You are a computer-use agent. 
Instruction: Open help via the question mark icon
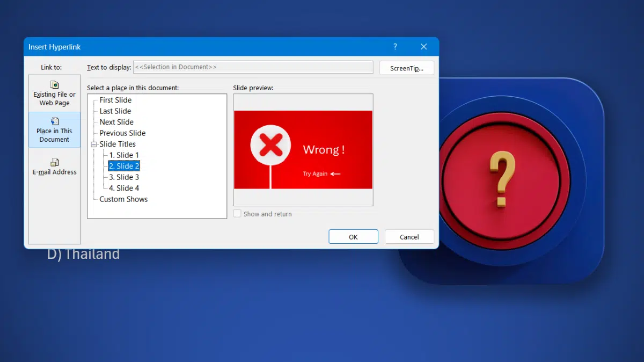pyautogui.click(x=395, y=47)
